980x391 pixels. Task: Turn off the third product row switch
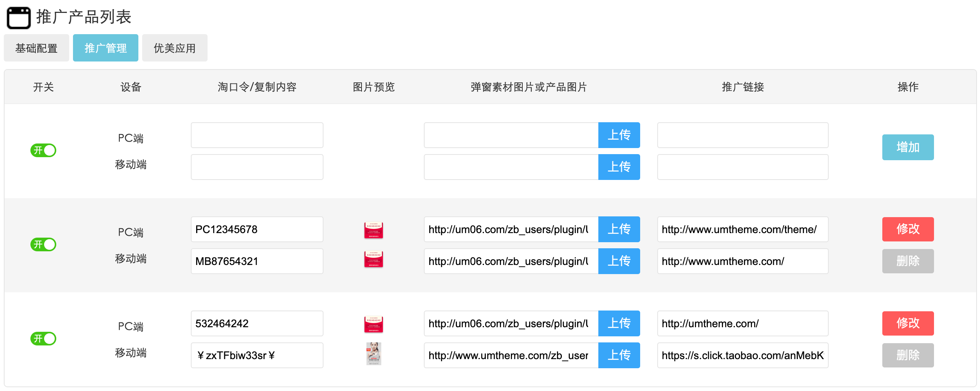[x=43, y=339]
